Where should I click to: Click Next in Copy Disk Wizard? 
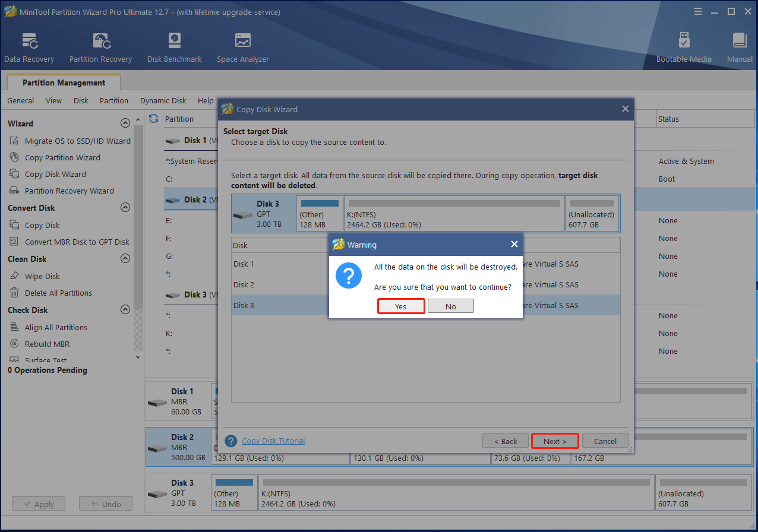tap(555, 441)
